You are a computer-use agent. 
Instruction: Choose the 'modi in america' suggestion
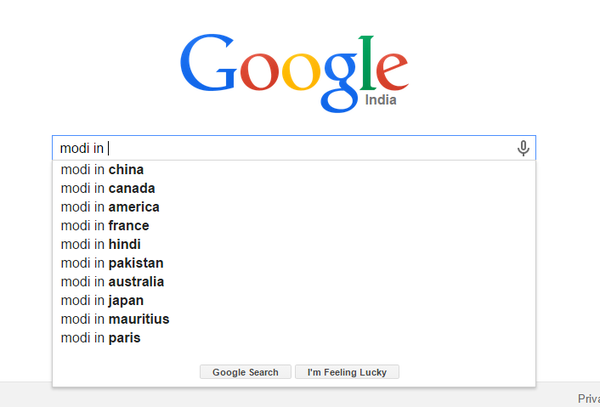click(294, 207)
